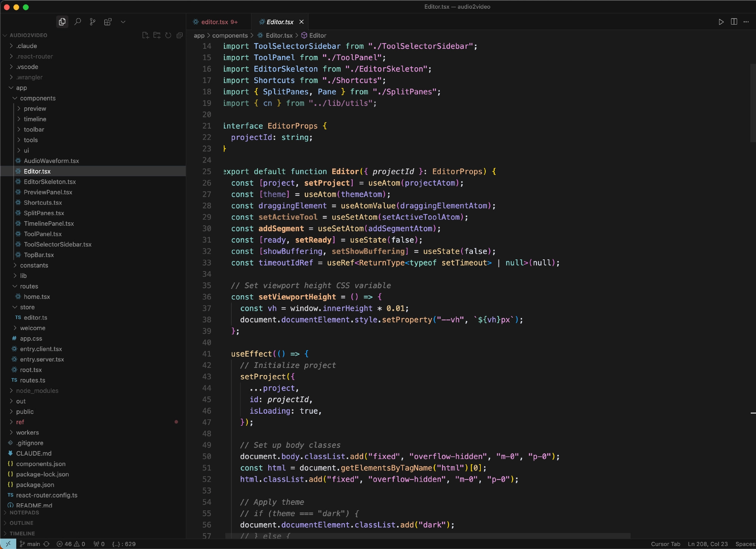Open SplitPanes.tsx file

click(44, 213)
